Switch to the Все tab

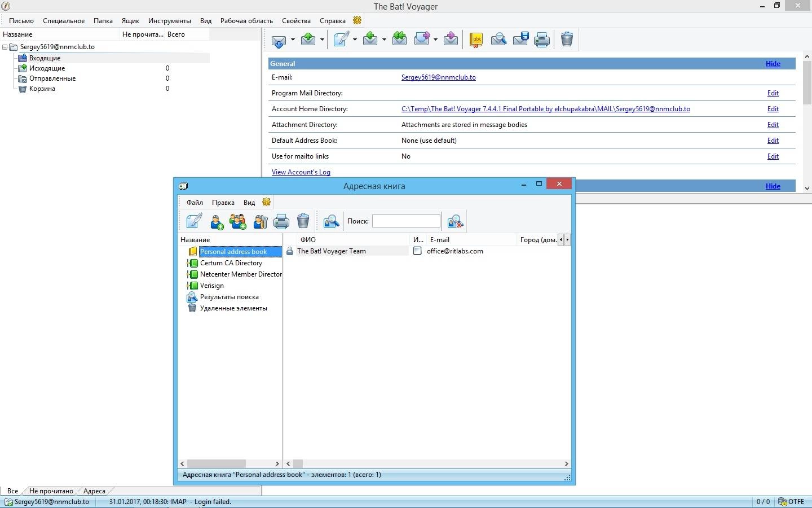pos(12,491)
